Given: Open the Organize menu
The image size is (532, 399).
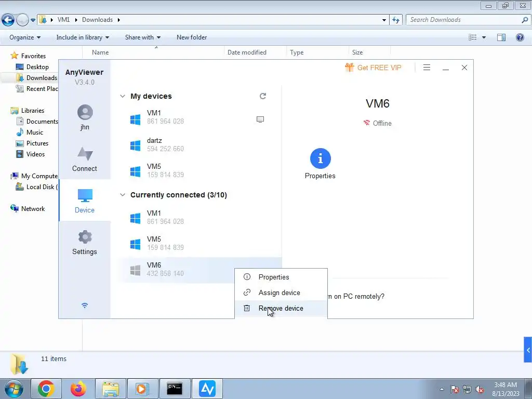Looking at the screenshot, I should 25,37.
